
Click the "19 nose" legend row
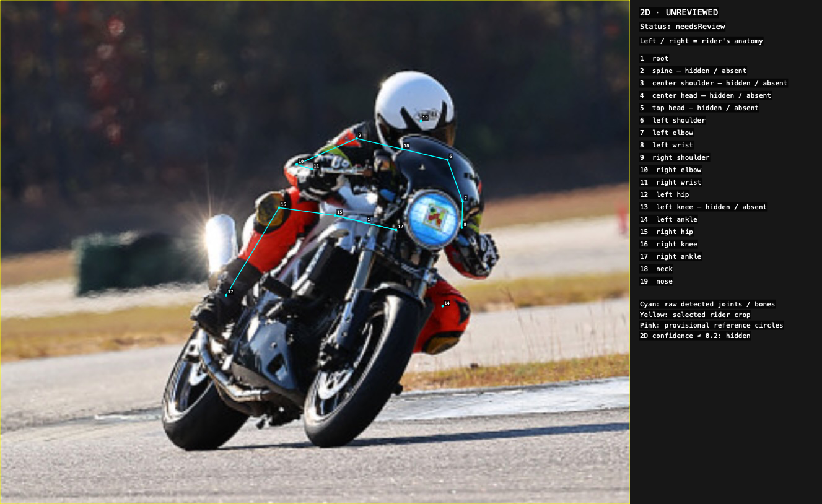coord(657,281)
